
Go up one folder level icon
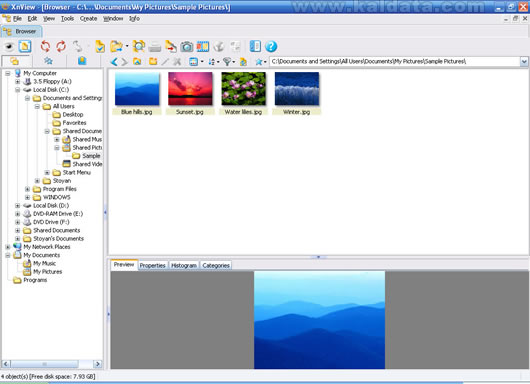click(x=137, y=62)
